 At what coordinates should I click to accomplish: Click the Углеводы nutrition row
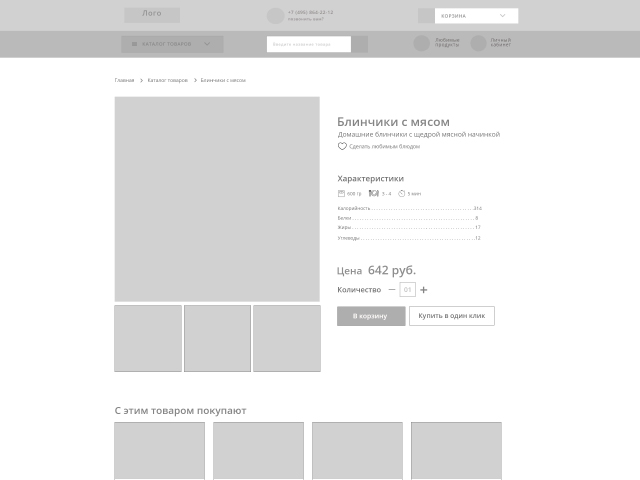tap(409, 238)
